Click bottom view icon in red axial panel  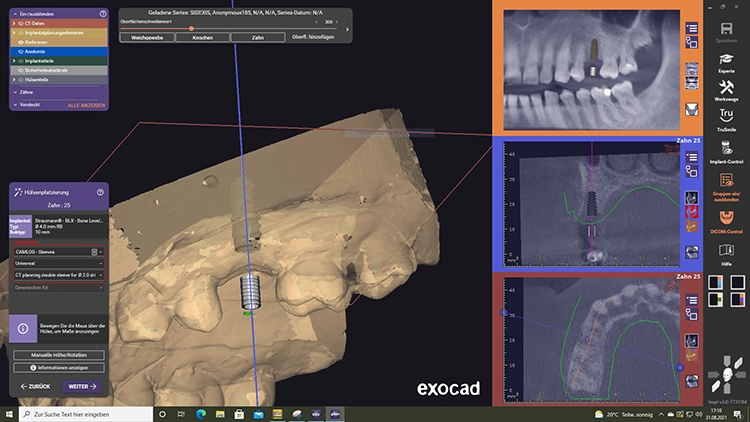692,381
